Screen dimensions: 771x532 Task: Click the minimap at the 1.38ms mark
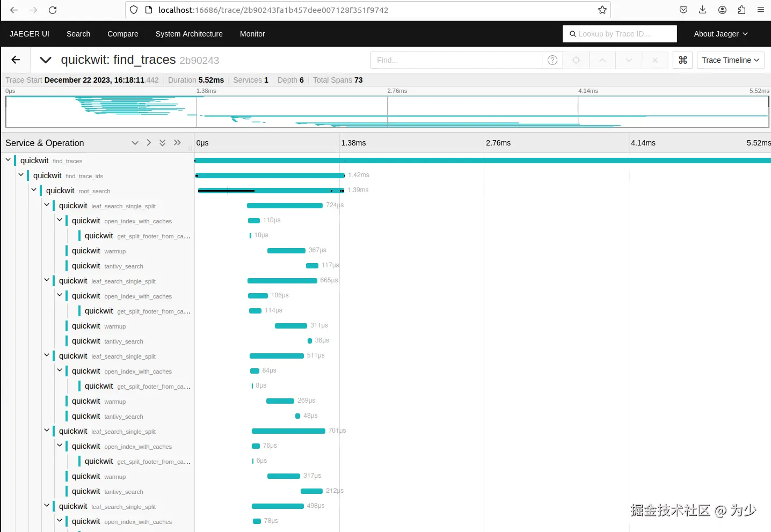click(197, 112)
